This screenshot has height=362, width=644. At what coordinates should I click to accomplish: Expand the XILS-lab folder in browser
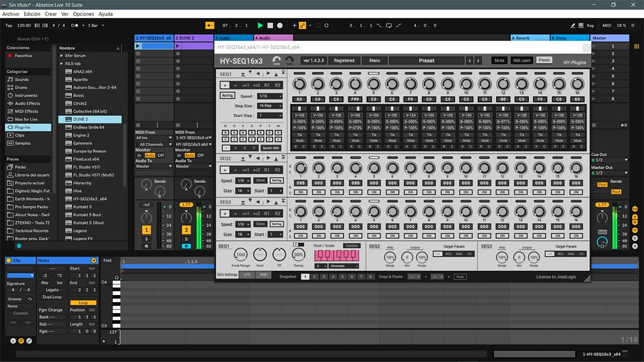(x=61, y=63)
